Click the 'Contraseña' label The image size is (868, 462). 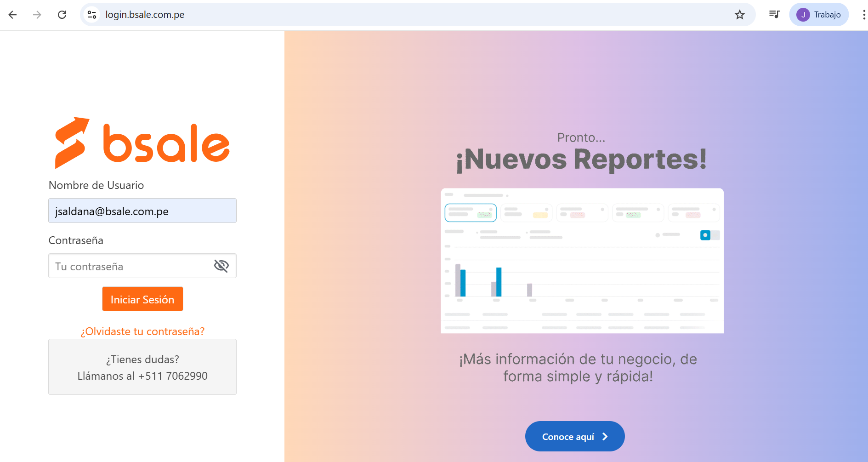coord(76,240)
